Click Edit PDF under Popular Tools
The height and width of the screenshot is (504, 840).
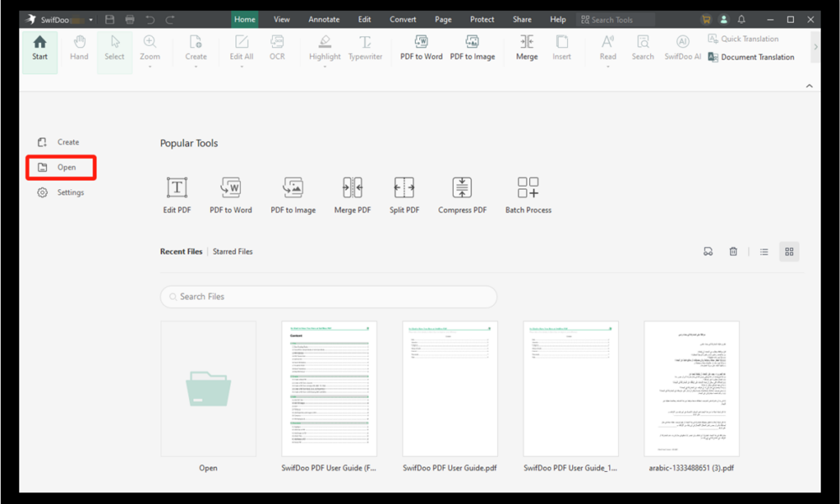[176, 195]
